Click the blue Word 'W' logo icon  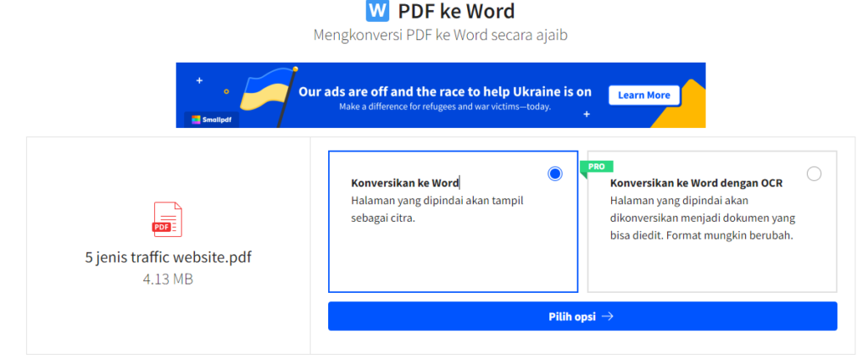tap(377, 10)
